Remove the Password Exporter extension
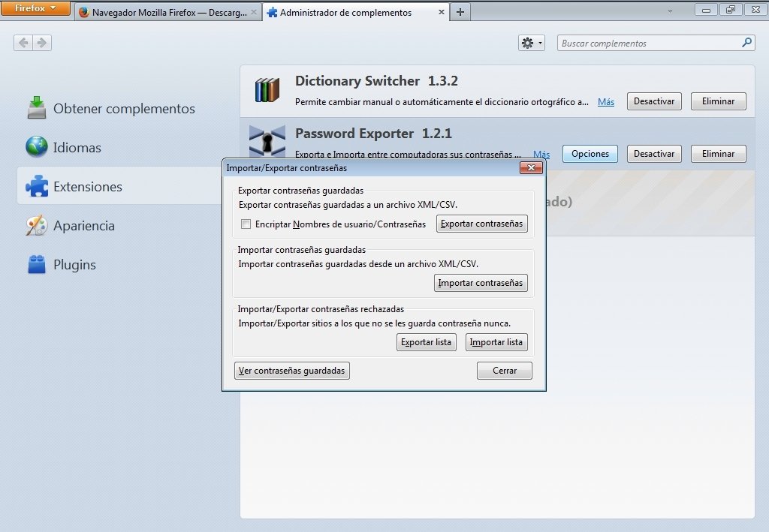 coord(719,154)
